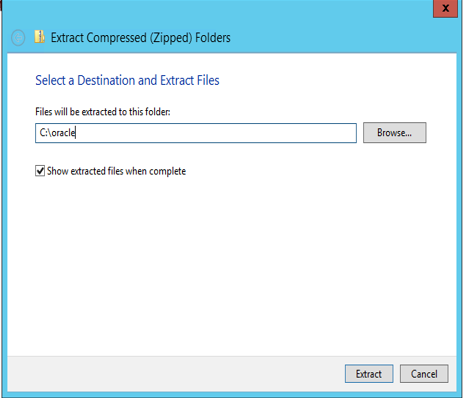Click the 'Files will be extracted to this folder:' label

(103, 112)
